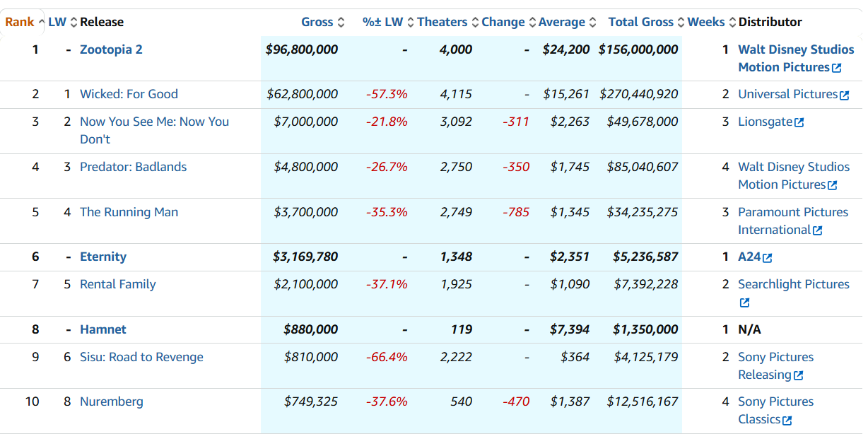Open Wicked: For Good release link

click(x=129, y=94)
